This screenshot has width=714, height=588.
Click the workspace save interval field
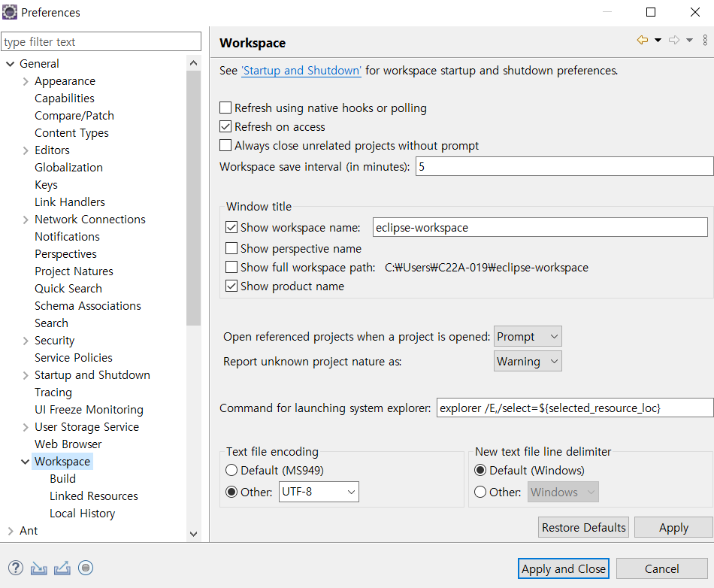pos(564,166)
